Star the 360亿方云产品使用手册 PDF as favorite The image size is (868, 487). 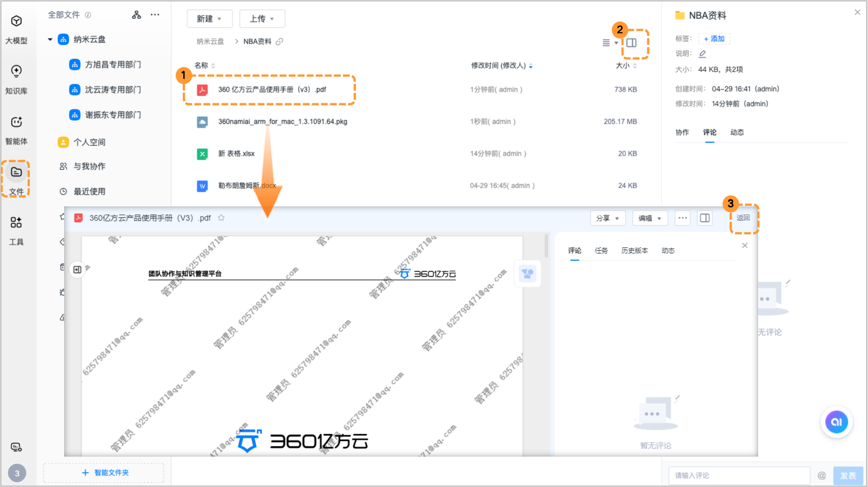tap(221, 218)
